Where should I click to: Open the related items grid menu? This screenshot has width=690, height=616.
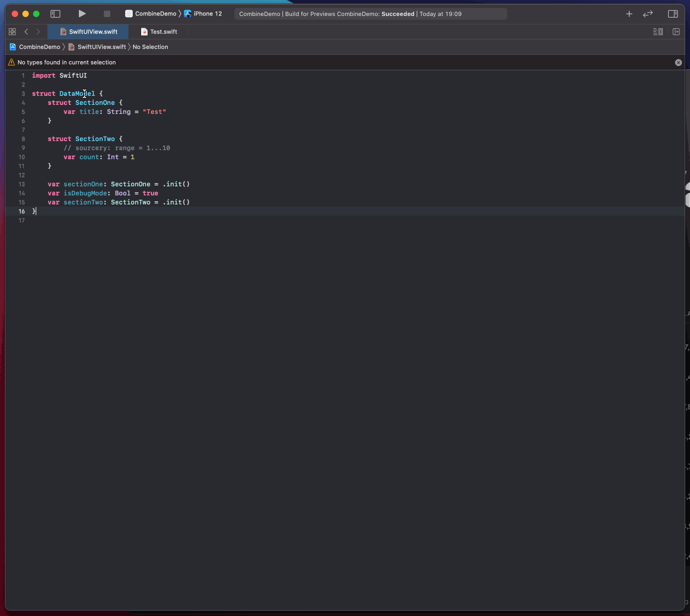click(x=12, y=32)
